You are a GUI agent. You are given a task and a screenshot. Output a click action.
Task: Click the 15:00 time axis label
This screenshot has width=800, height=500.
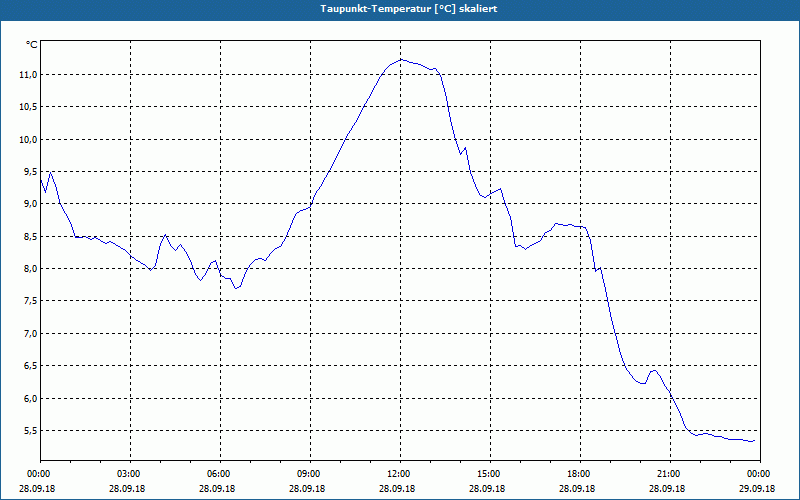coord(490,474)
